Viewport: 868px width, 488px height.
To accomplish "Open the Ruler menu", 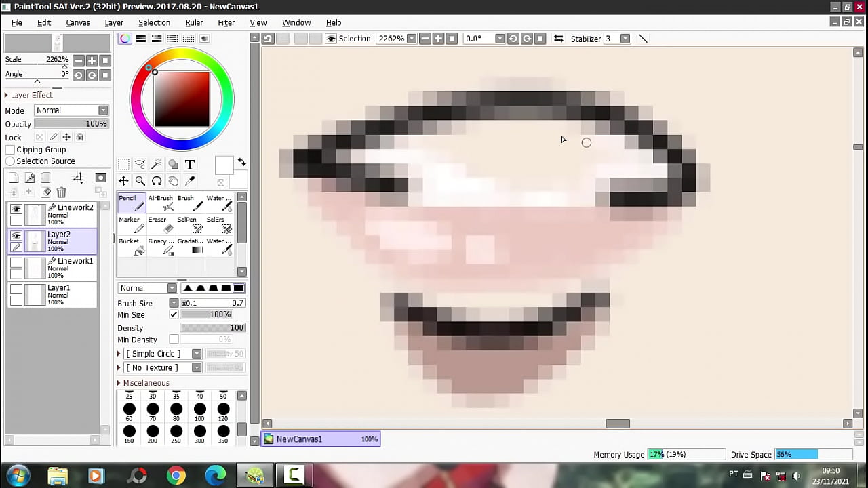I will click(x=194, y=22).
